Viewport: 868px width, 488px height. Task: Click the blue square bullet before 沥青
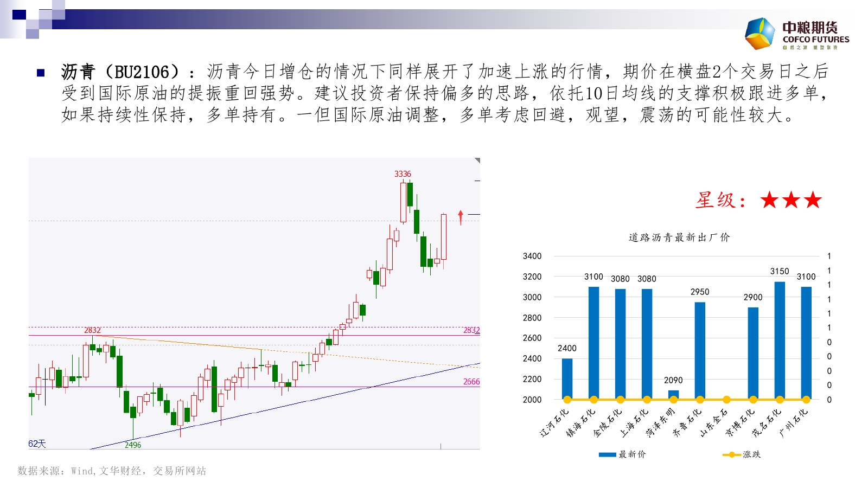click(x=41, y=73)
